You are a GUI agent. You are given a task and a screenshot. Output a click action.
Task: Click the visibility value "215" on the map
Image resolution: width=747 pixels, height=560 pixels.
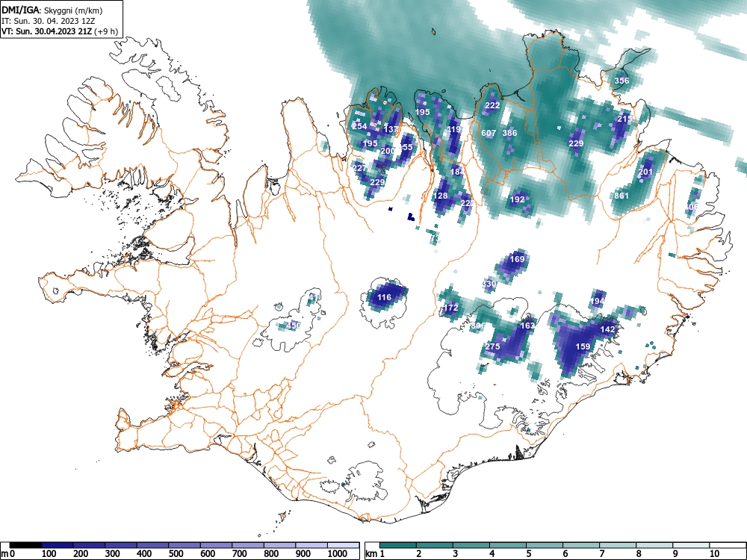[x=624, y=119]
